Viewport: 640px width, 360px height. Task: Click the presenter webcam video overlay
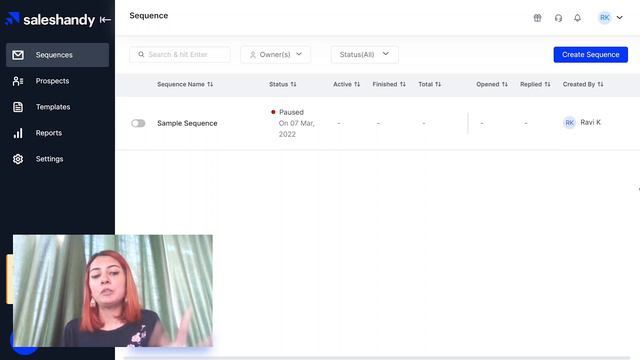point(113,291)
